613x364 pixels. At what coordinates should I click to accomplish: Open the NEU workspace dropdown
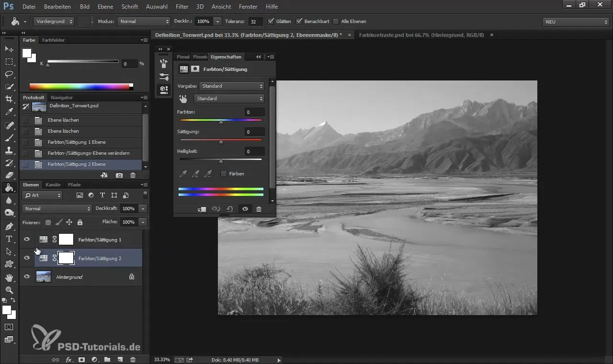576,22
